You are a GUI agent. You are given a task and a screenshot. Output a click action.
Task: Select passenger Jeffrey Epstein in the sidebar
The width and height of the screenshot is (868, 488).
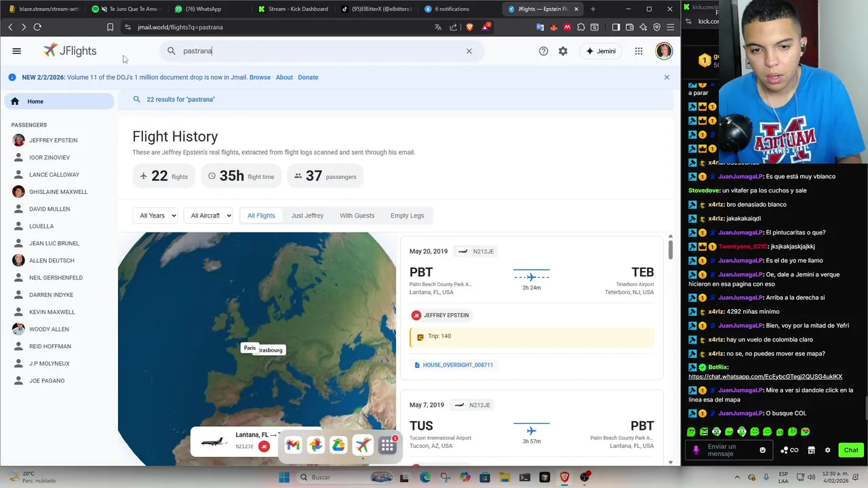[x=53, y=140]
